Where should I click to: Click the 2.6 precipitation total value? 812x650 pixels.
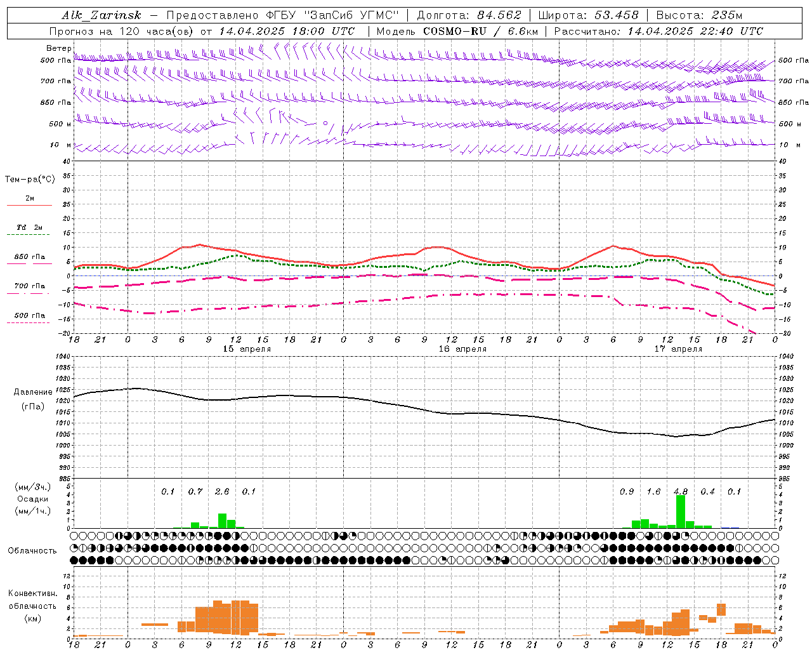222,492
